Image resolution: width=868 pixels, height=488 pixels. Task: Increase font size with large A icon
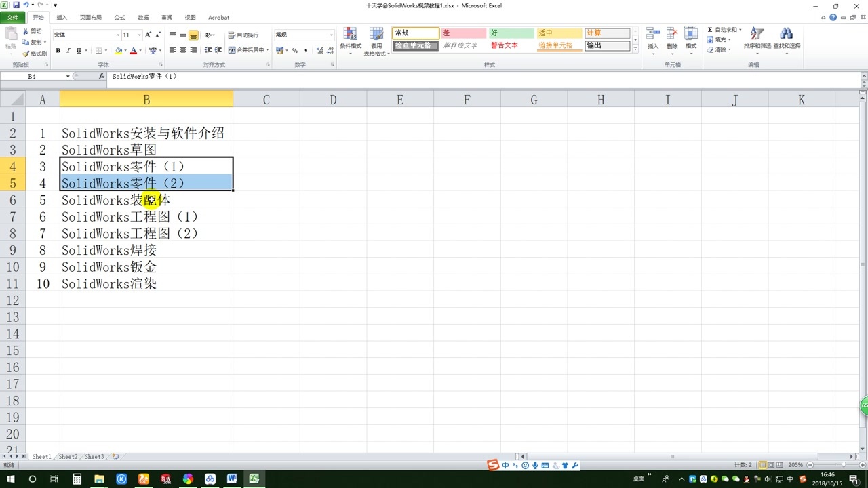pos(149,35)
